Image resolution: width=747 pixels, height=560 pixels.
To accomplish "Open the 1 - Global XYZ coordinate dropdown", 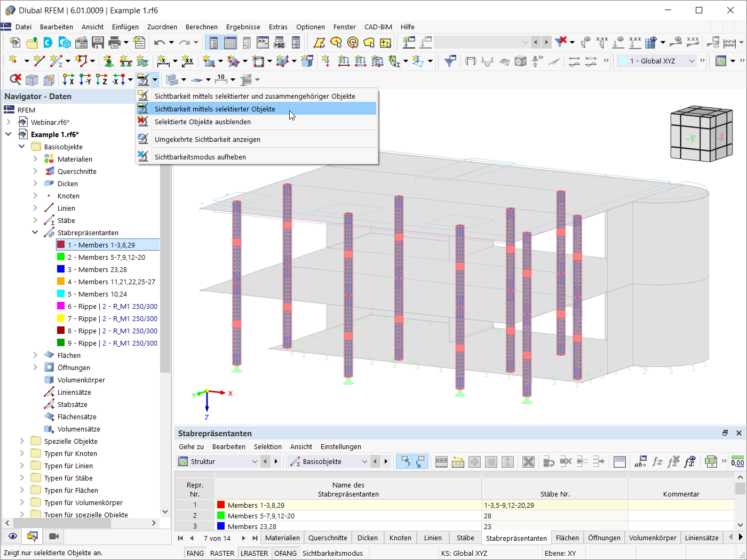I will click(657, 61).
